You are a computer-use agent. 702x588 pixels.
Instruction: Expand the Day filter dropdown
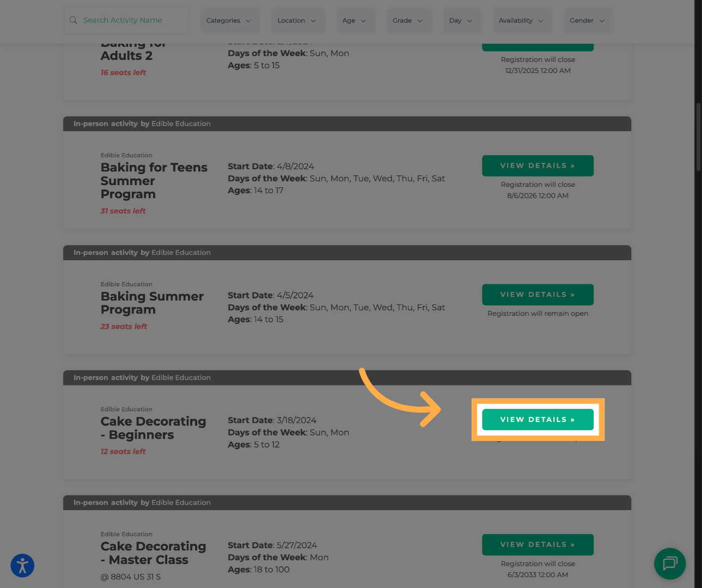coord(461,21)
